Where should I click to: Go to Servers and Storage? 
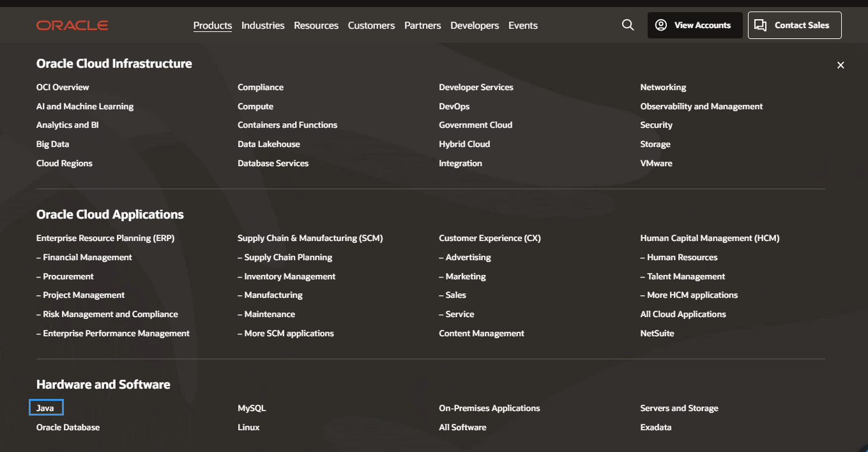coord(679,408)
